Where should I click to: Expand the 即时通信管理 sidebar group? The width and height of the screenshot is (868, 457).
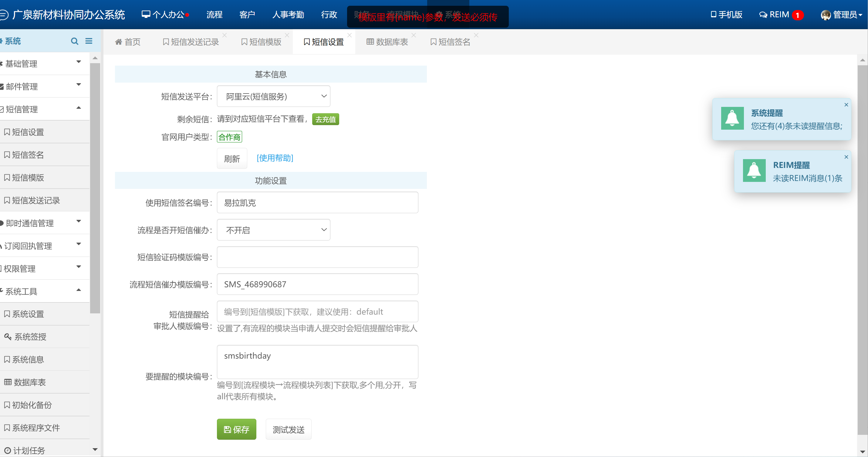45,223
